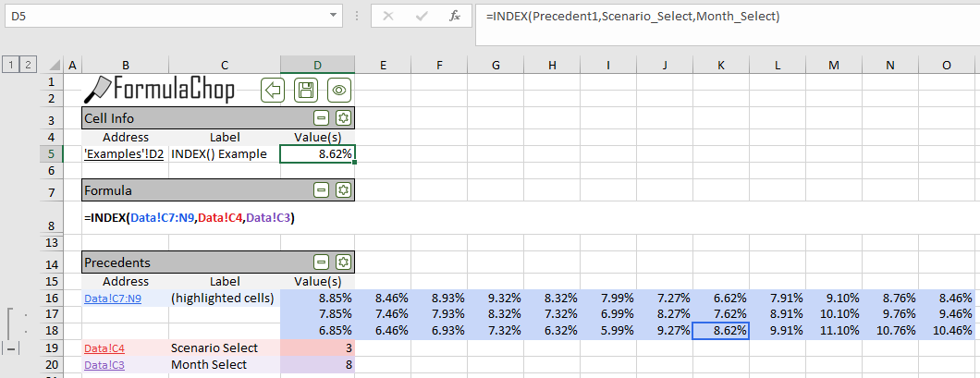Image resolution: width=980 pixels, height=378 pixels.
Task: Collapse the Formula section
Action: pyautogui.click(x=321, y=189)
